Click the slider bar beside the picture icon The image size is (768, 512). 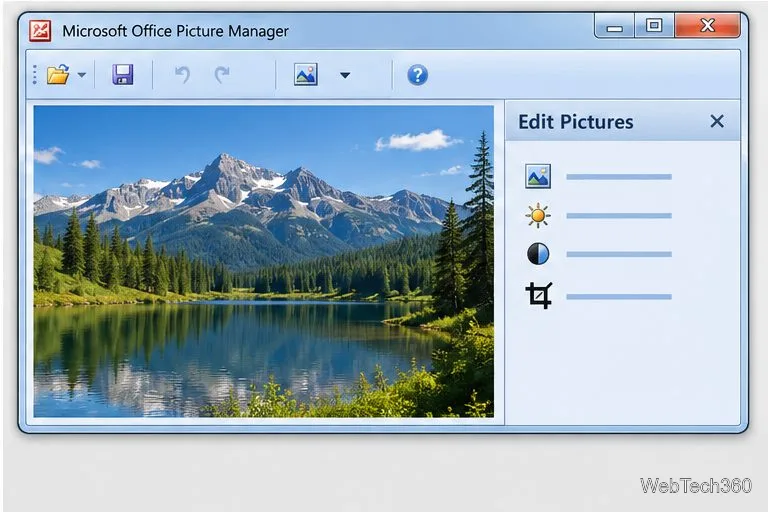(x=619, y=177)
